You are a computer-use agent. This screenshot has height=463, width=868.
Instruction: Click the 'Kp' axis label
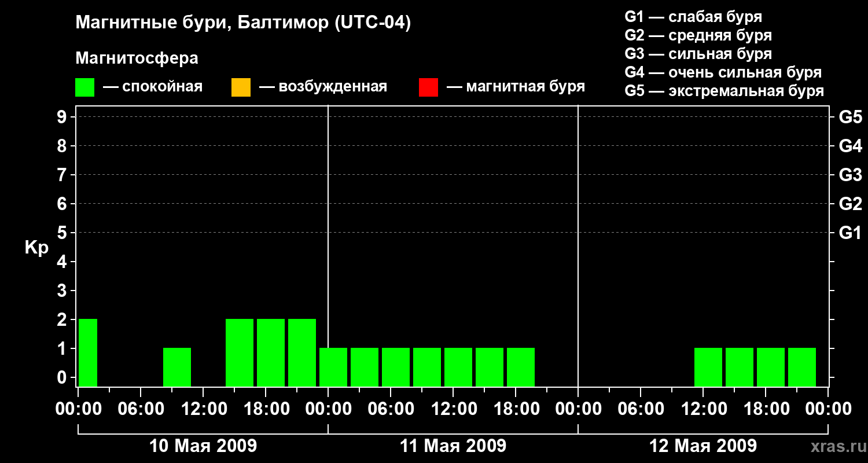pyautogui.click(x=36, y=248)
